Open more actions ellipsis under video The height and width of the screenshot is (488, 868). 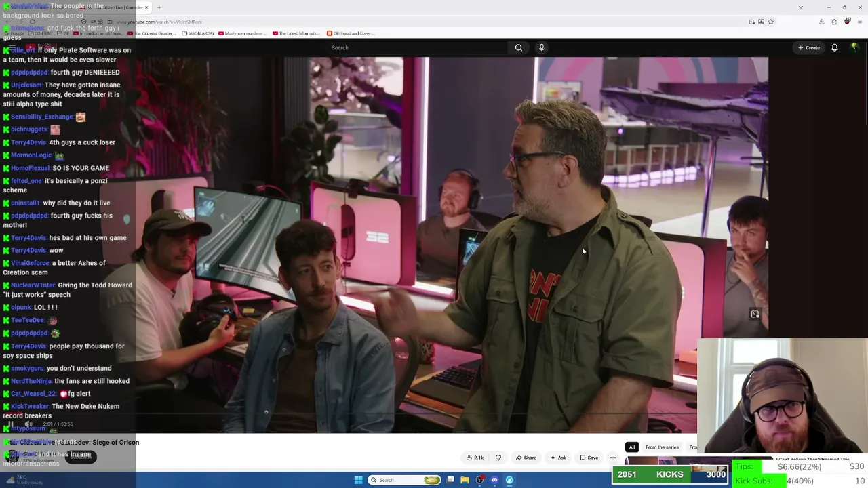[x=613, y=457]
